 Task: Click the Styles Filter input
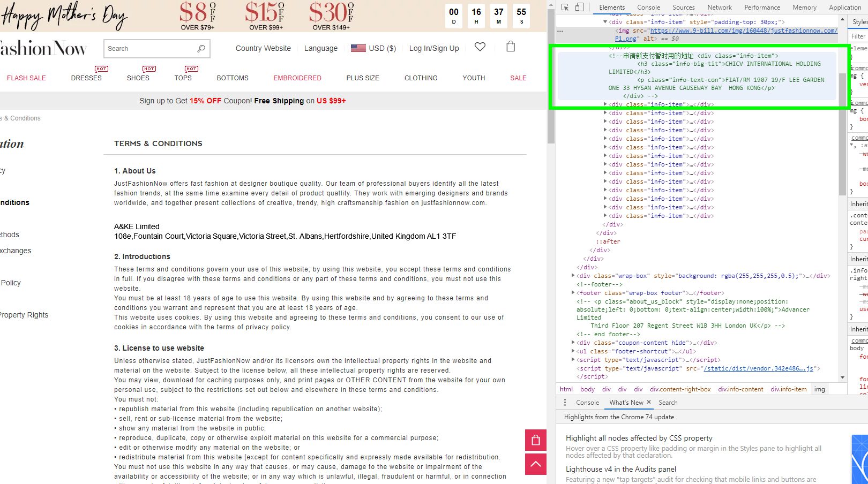(859, 36)
